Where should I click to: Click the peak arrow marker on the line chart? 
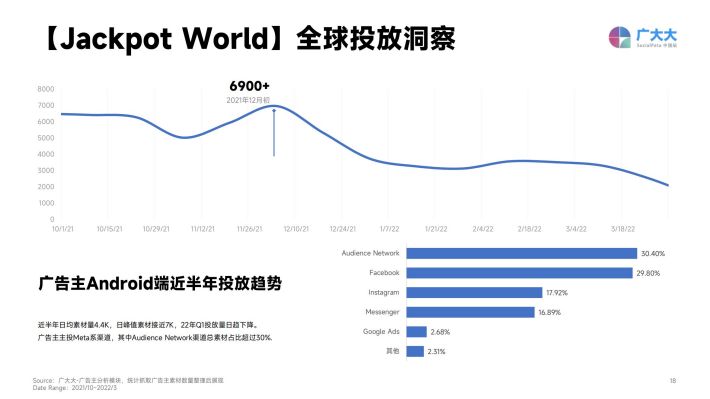(274, 132)
